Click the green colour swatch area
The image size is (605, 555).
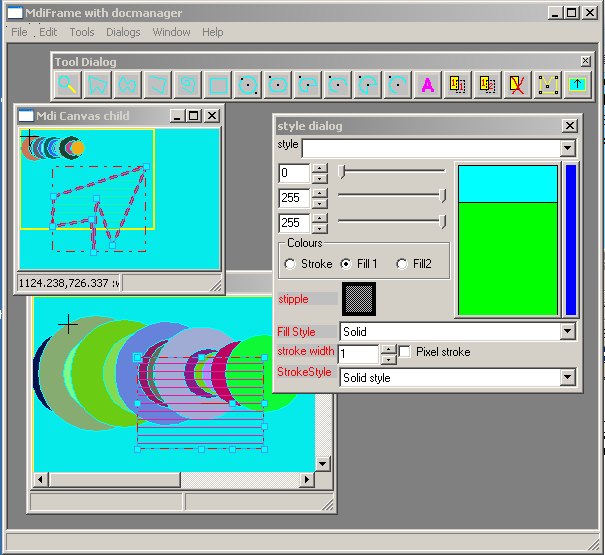[x=506, y=258]
